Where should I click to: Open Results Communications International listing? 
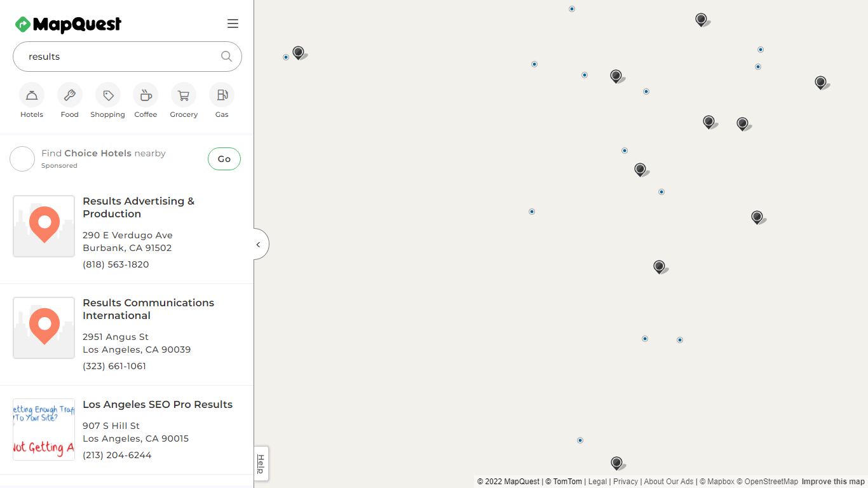click(148, 309)
